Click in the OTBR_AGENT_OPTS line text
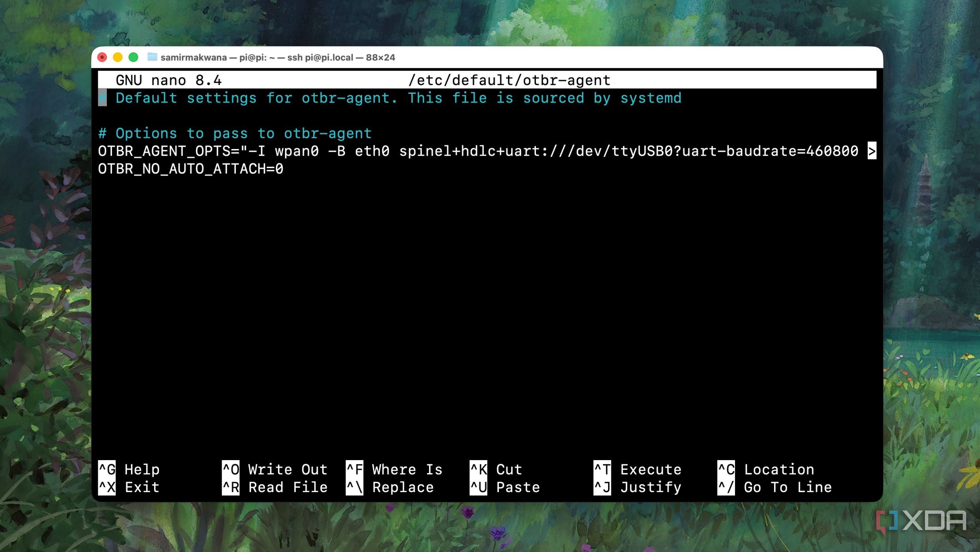Screen dimensions: 980x552 click(x=478, y=151)
